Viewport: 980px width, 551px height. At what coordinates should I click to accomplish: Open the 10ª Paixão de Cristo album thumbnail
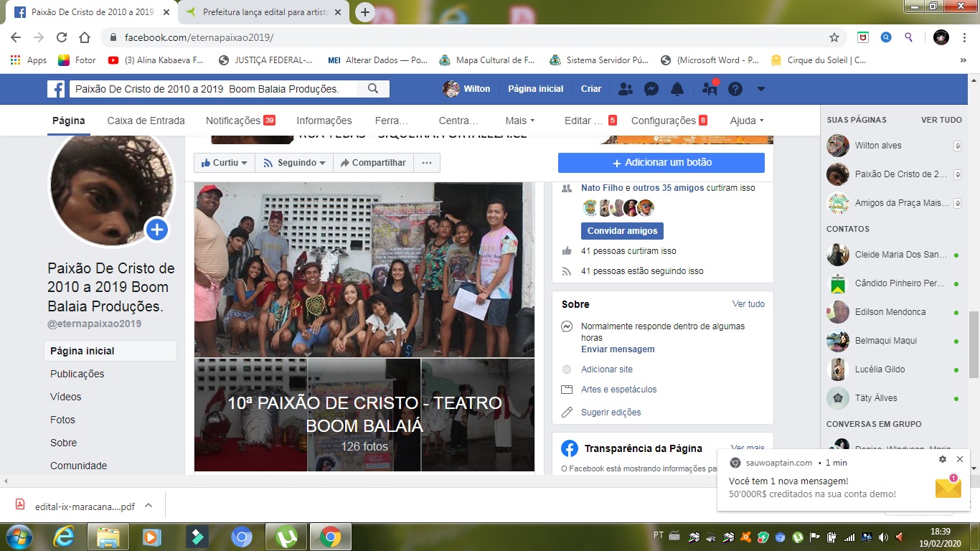click(364, 415)
